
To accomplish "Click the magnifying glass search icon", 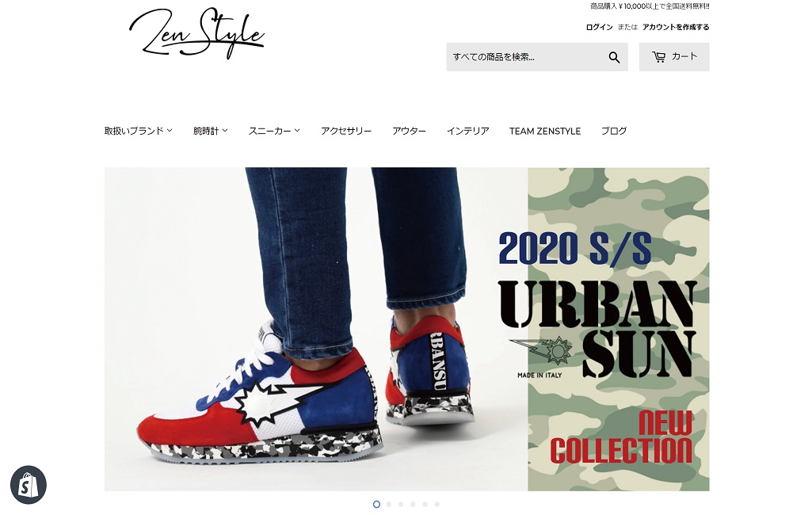I will point(614,57).
